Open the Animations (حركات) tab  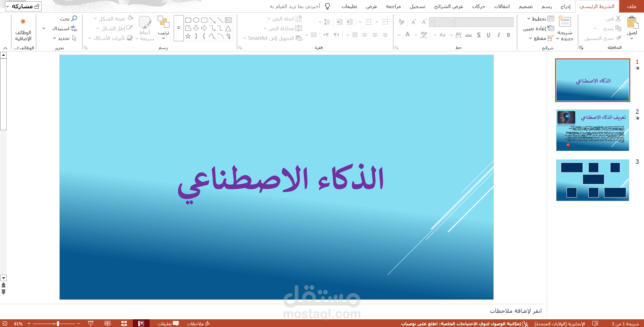point(479,6)
